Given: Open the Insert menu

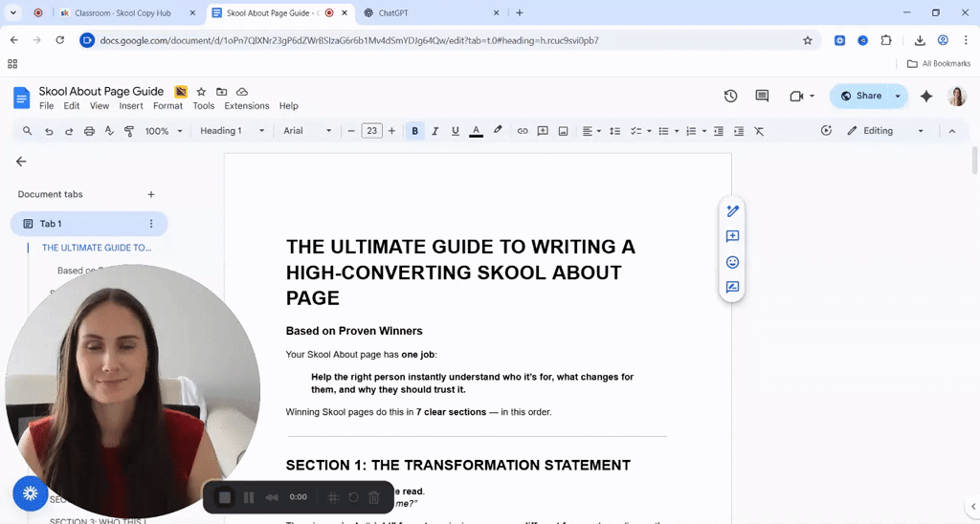Looking at the screenshot, I should click(x=131, y=106).
